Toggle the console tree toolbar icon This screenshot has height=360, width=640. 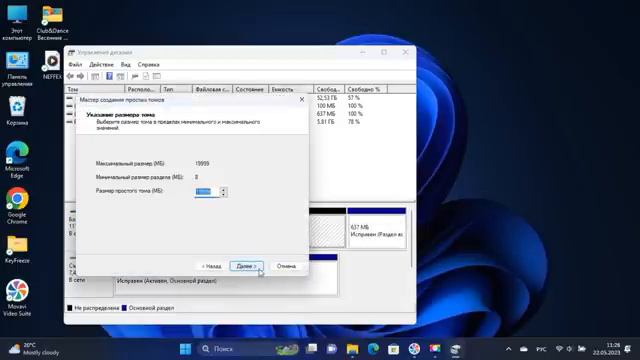(x=95, y=76)
